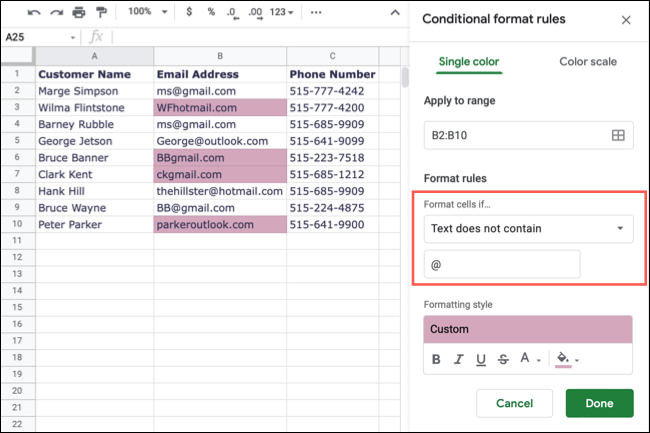Viewport: 650px width, 433px height.
Task: Switch to the Color scale tab
Action: point(588,62)
